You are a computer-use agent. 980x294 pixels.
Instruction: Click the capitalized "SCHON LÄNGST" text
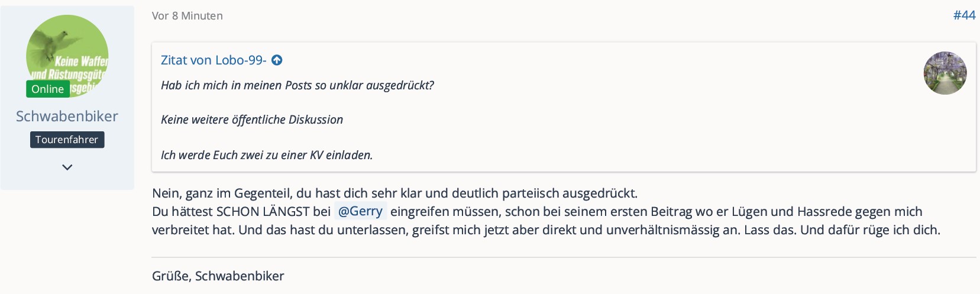coord(263,211)
